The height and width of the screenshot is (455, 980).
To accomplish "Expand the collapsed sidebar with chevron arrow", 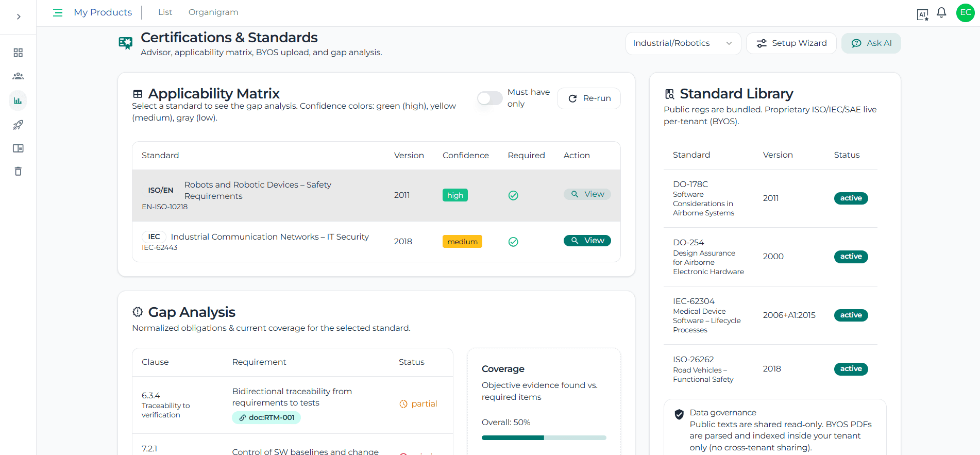I will [x=19, y=16].
